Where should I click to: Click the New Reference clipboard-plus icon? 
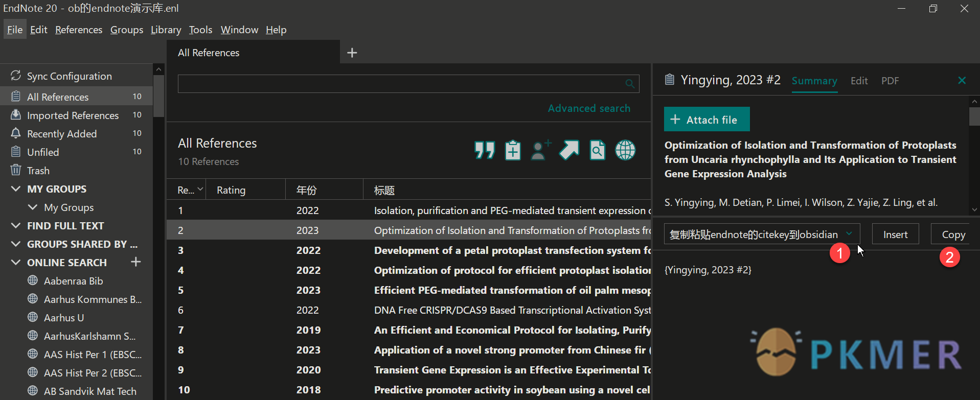[513, 150]
